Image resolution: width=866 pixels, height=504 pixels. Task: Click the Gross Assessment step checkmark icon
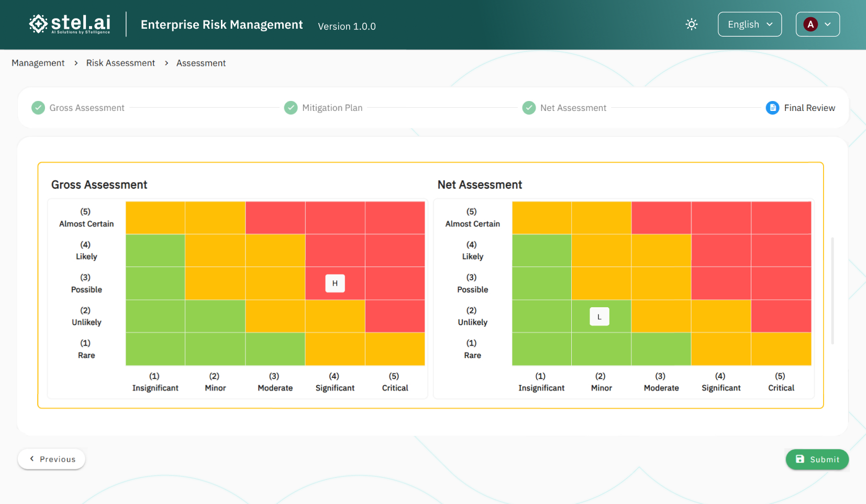(x=38, y=108)
